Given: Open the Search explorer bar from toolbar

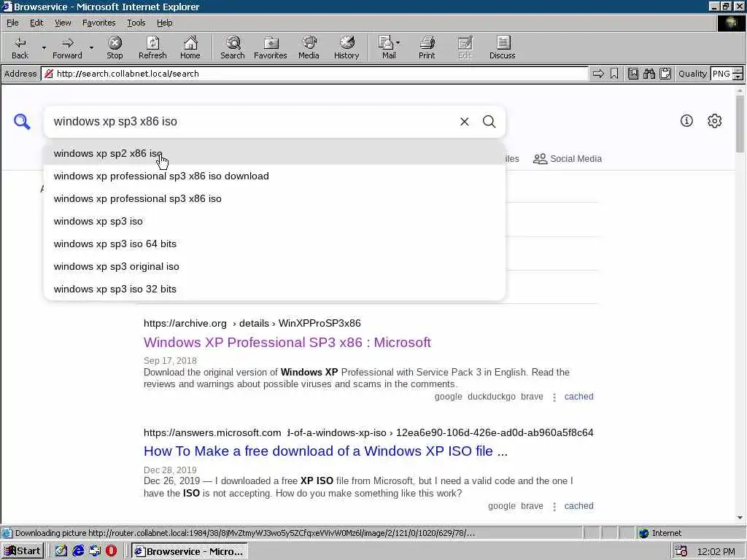Looking at the screenshot, I should click(x=233, y=48).
